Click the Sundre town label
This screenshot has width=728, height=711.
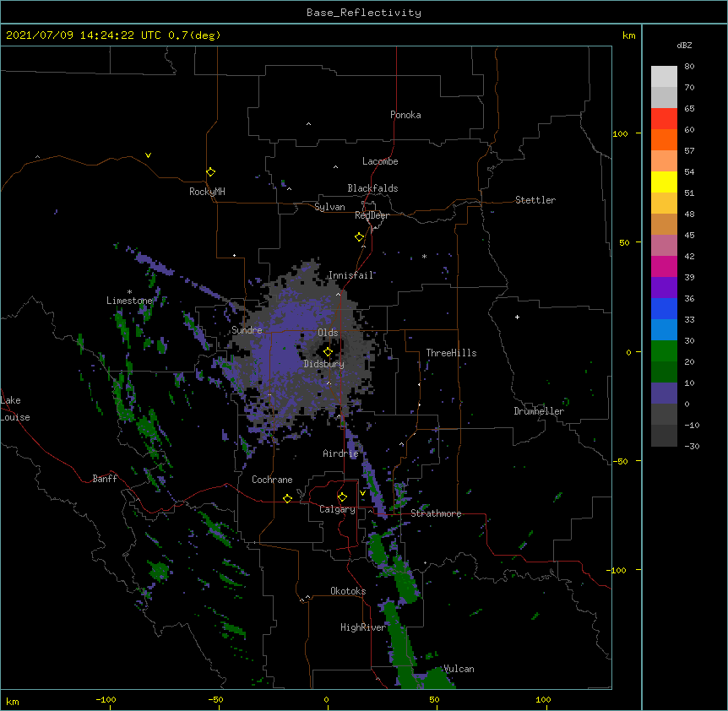(247, 330)
